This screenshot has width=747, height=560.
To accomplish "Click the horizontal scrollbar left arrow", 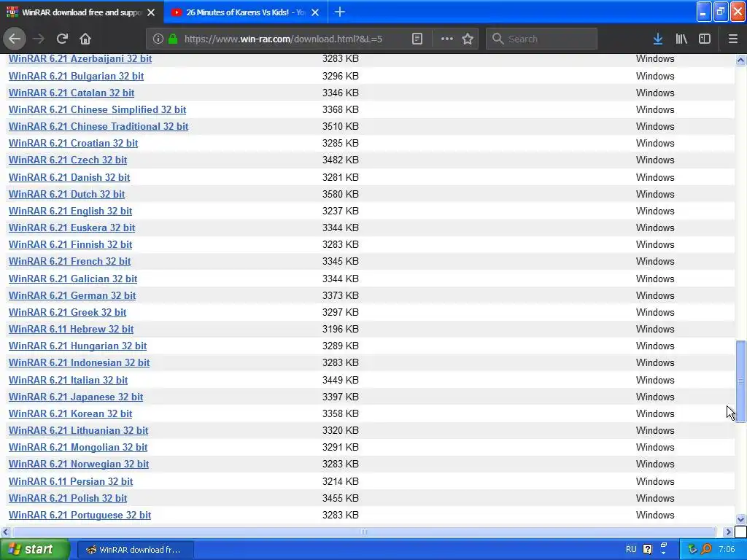I will tap(5, 532).
